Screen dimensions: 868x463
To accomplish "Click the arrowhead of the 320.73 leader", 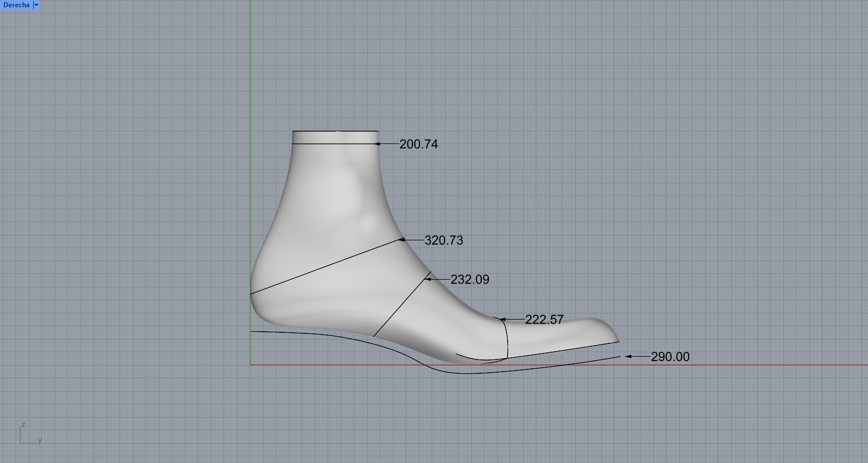I will click(402, 240).
